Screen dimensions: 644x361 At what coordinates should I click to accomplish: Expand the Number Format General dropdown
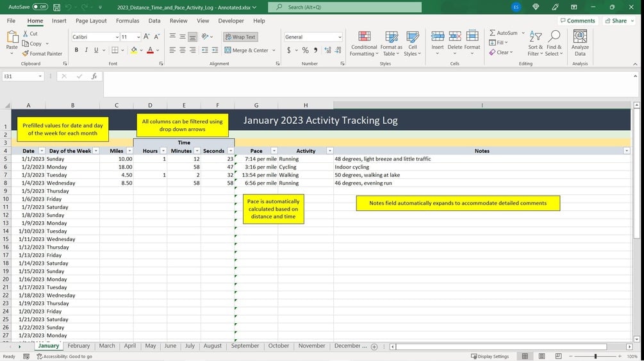coord(340,37)
